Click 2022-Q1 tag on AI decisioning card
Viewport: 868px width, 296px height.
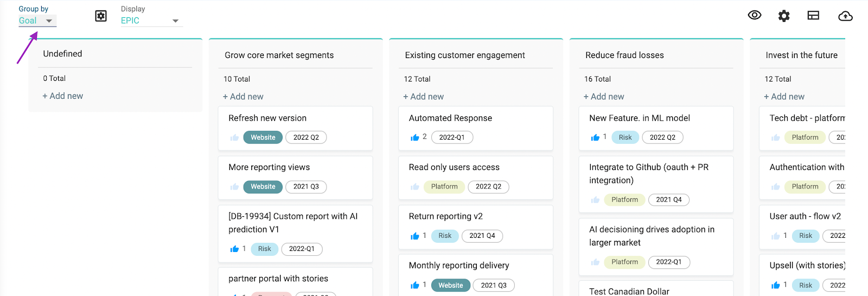tap(669, 262)
